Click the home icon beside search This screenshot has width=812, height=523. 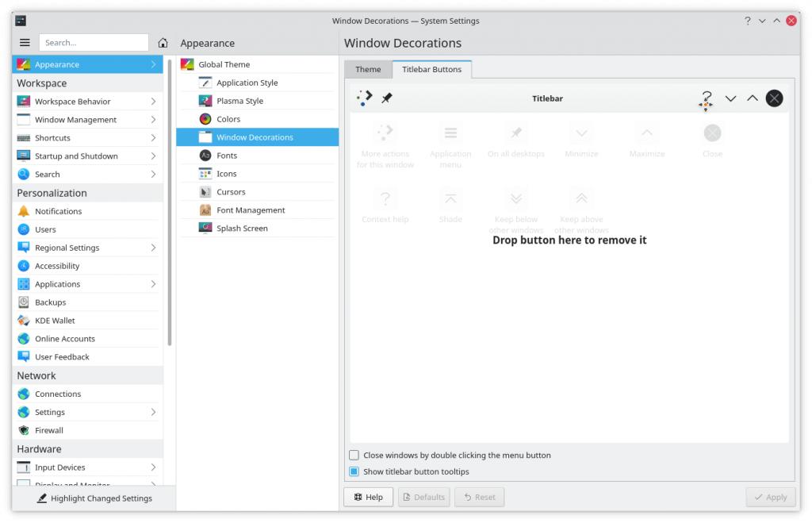tap(163, 43)
